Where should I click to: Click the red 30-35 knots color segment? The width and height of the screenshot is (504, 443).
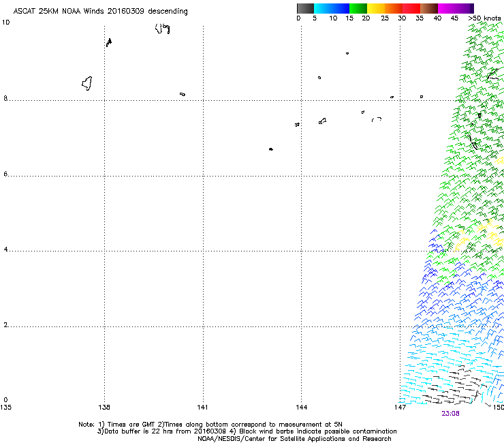click(411, 8)
